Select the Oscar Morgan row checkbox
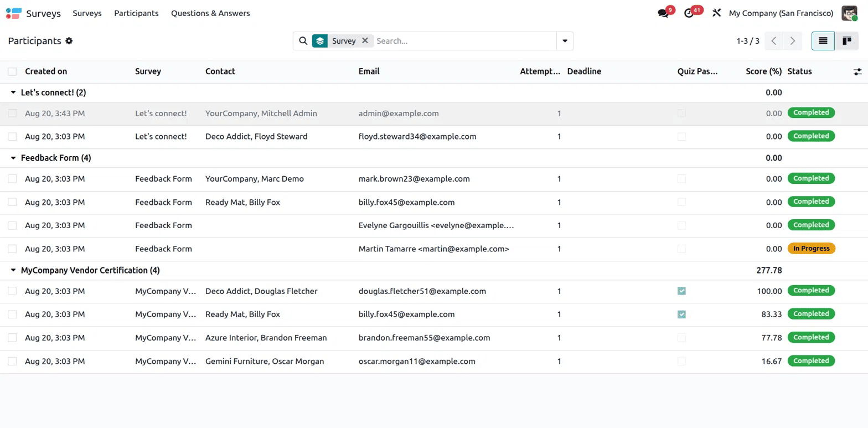This screenshot has width=868, height=428. tap(12, 362)
